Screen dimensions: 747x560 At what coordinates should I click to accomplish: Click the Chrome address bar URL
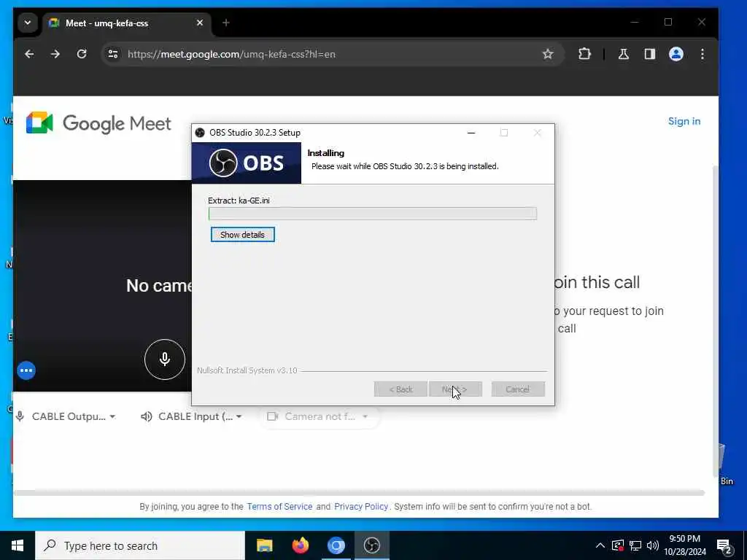(x=231, y=54)
